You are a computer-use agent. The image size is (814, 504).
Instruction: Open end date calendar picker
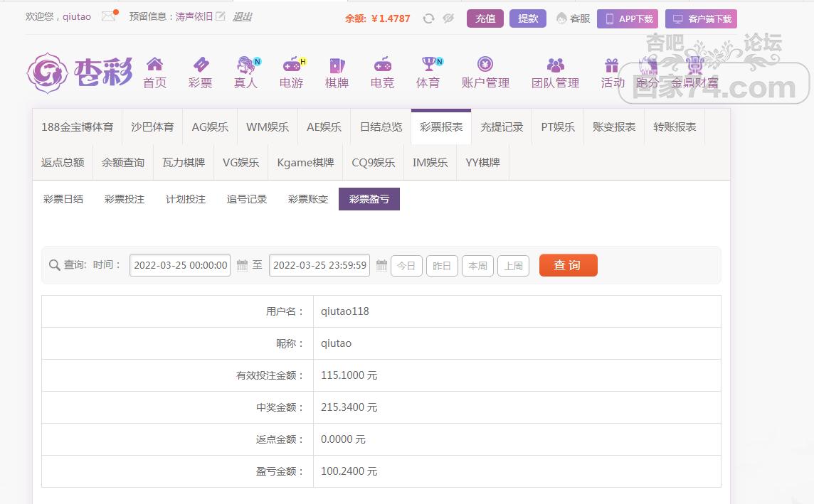click(x=381, y=265)
